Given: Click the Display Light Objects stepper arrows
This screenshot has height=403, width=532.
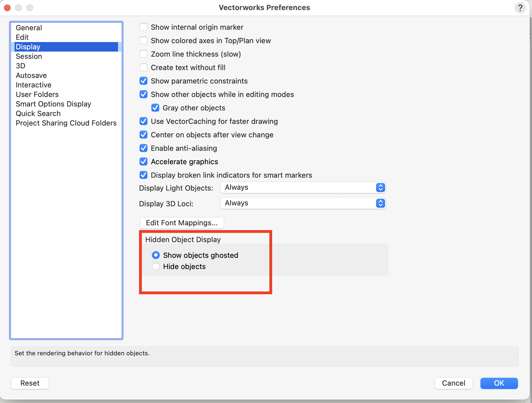Looking at the screenshot, I should coord(380,187).
